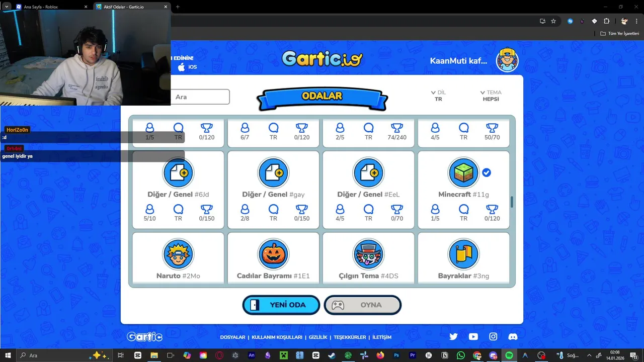Open Firefox from the taskbar

[x=380, y=355]
